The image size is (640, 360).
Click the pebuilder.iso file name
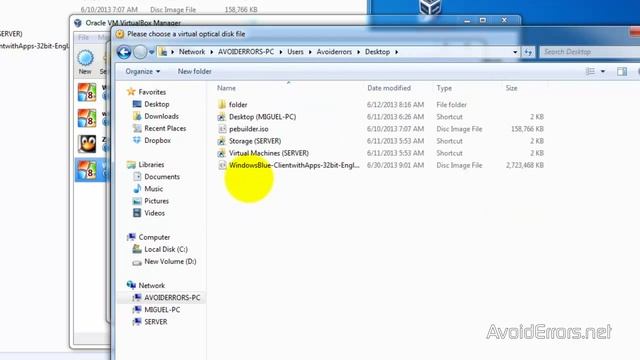[249, 129]
